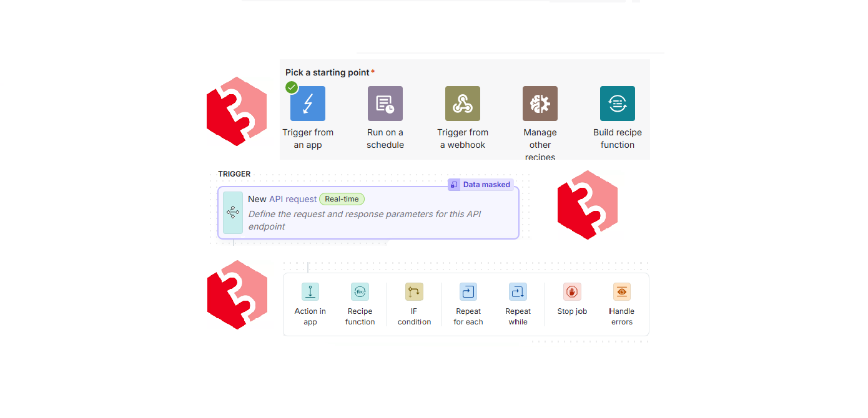Open Manage other recipes option
868x418 pixels.
pyautogui.click(x=540, y=103)
